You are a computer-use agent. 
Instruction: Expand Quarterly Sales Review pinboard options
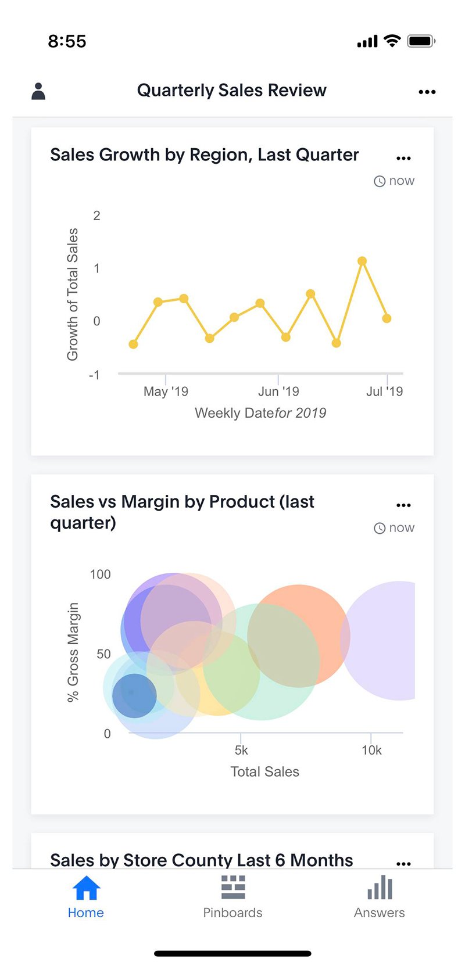click(427, 91)
